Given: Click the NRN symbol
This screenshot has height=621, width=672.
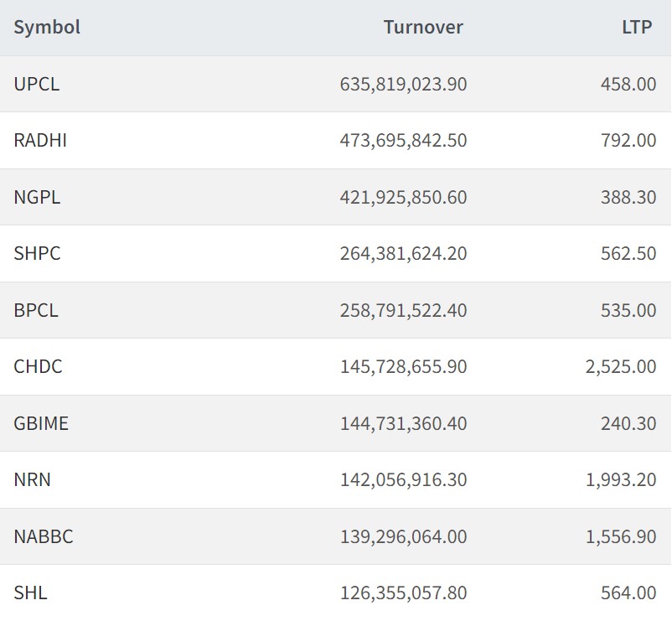Looking at the screenshot, I should [33, 479].
